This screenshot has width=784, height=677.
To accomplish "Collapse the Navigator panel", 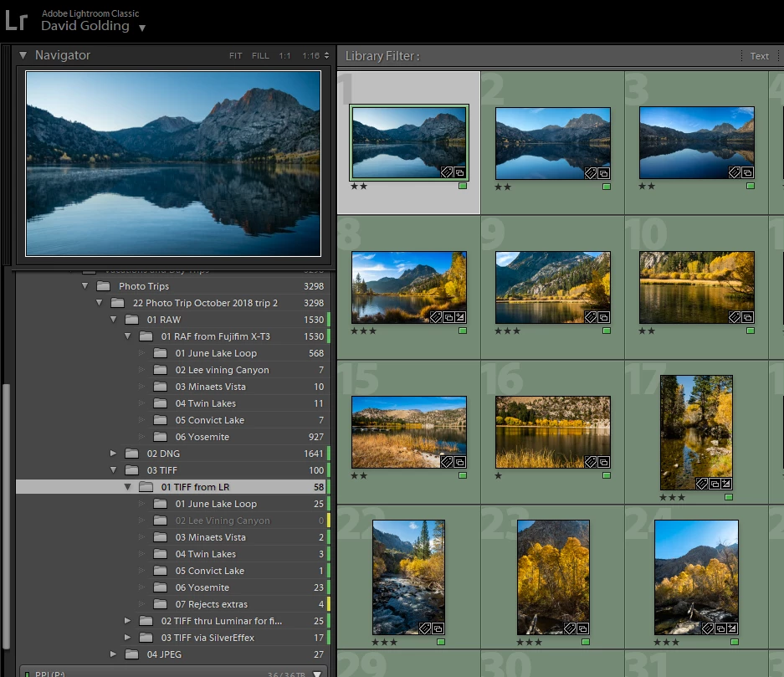I will [23, 55].
